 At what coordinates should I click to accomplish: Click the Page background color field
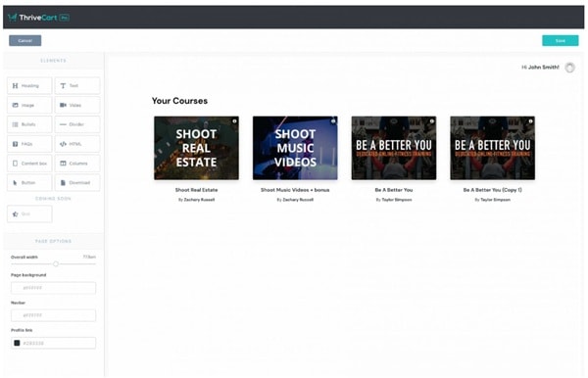tap(53, 288)
